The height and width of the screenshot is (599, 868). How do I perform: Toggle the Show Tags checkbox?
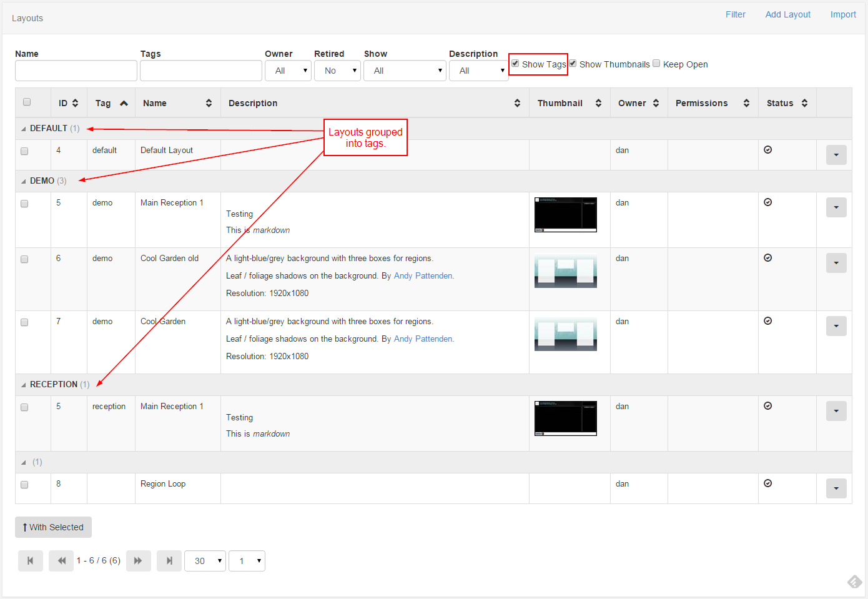515,64
